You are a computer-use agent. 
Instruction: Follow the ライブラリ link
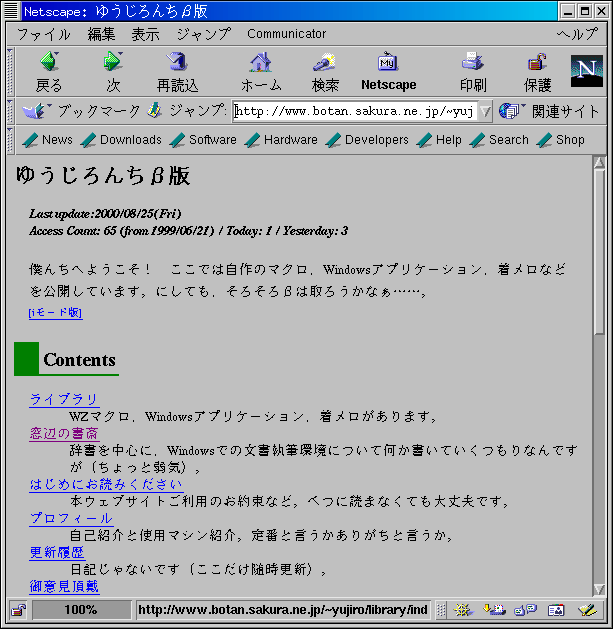tap(64, 399)
